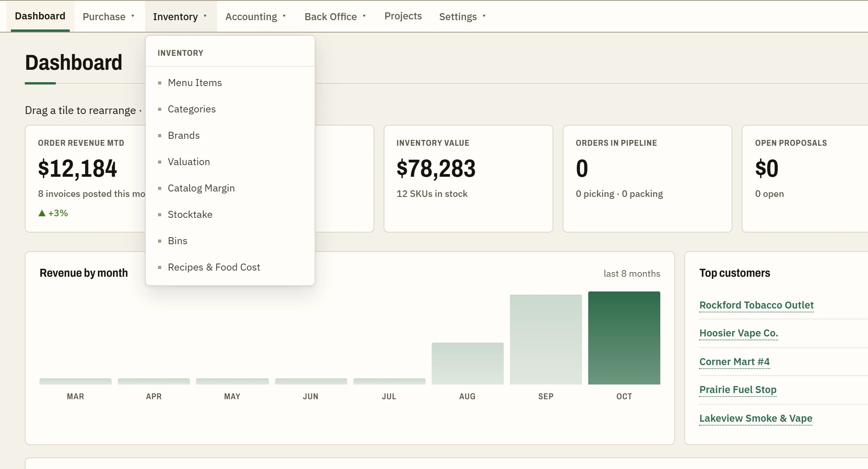
Task: Open the Dashboard tab
Action: click(40, 16)
